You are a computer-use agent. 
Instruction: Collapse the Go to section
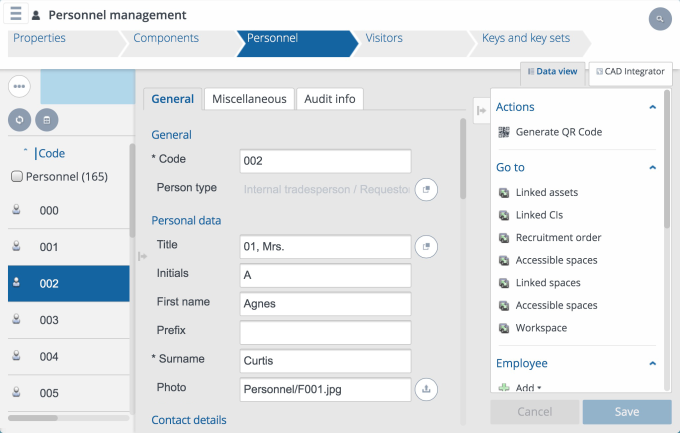[653, 168]
